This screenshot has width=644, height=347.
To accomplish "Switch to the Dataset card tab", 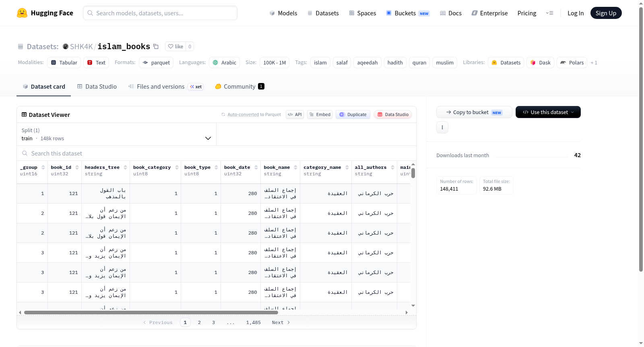I will click(43, 87).
